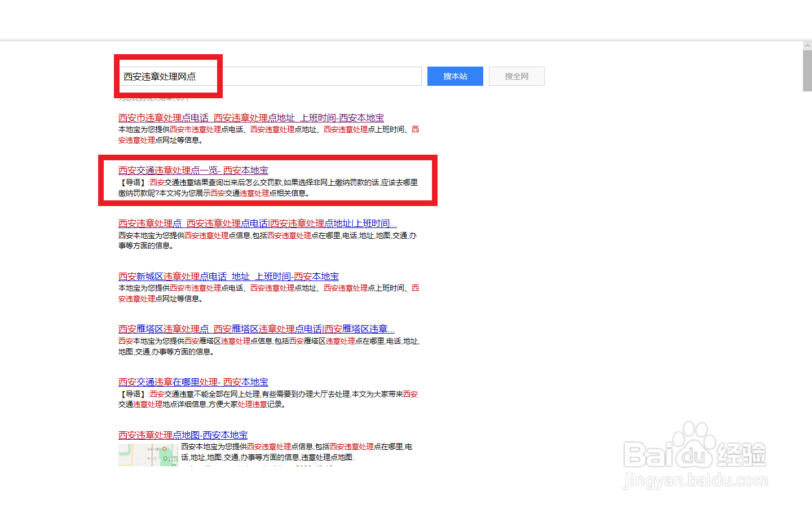Click snippet text 西安交通违章不能全部在网上处理
The width and height of the screenshot is (812, 508).
tap(268, 399)
